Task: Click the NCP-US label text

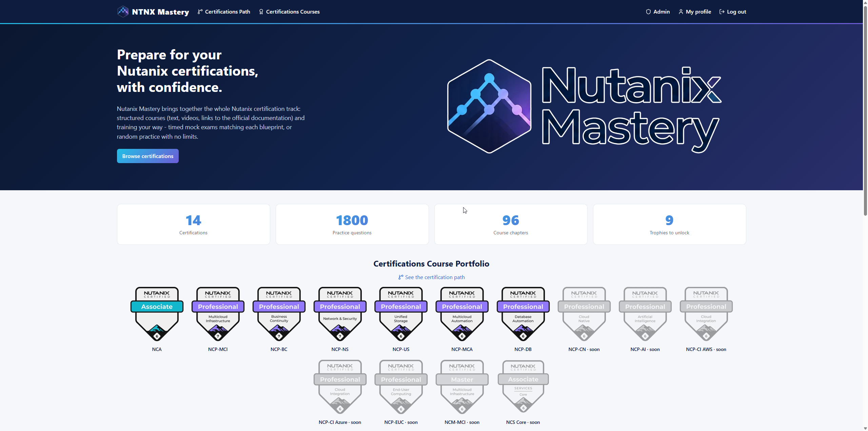Action: (401, 349)
